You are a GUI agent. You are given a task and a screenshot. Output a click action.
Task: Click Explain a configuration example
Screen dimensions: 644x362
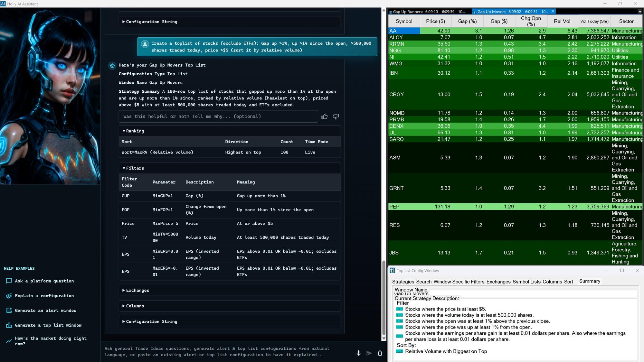pyautogui.click(x=44, y=296)
